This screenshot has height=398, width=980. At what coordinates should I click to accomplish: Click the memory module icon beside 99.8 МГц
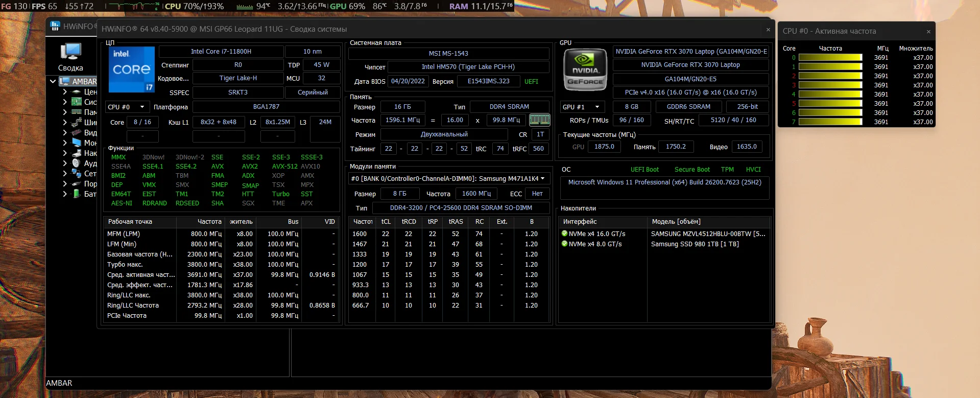pos(539,120)
